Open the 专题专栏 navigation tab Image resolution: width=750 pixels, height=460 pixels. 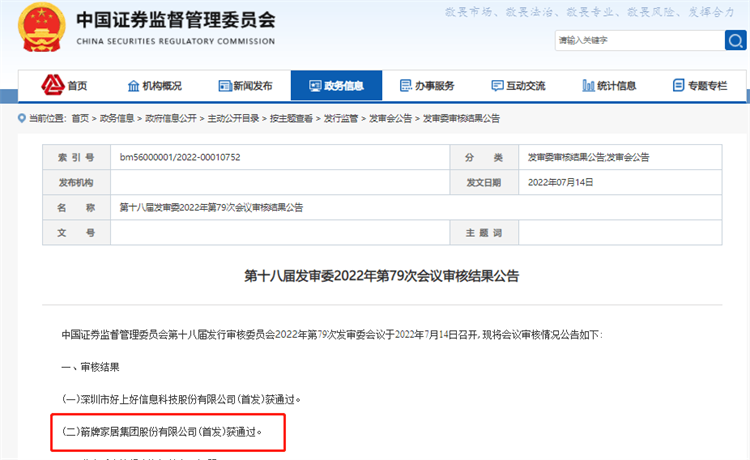click(700, 86)
